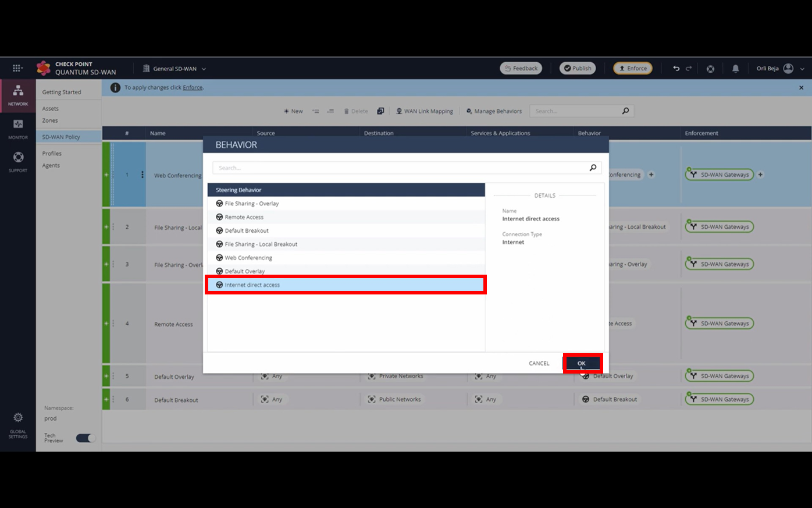
Task: Click the Behavior dialog search magnifier
Action: click(593, 168)
